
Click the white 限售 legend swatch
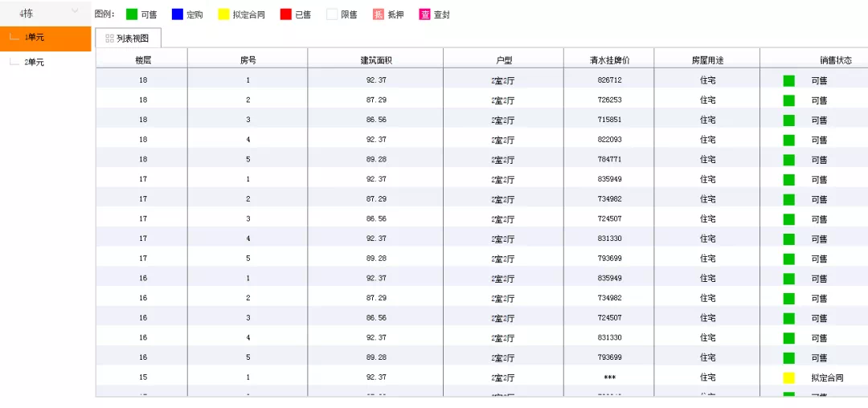[x=332, y=14]
